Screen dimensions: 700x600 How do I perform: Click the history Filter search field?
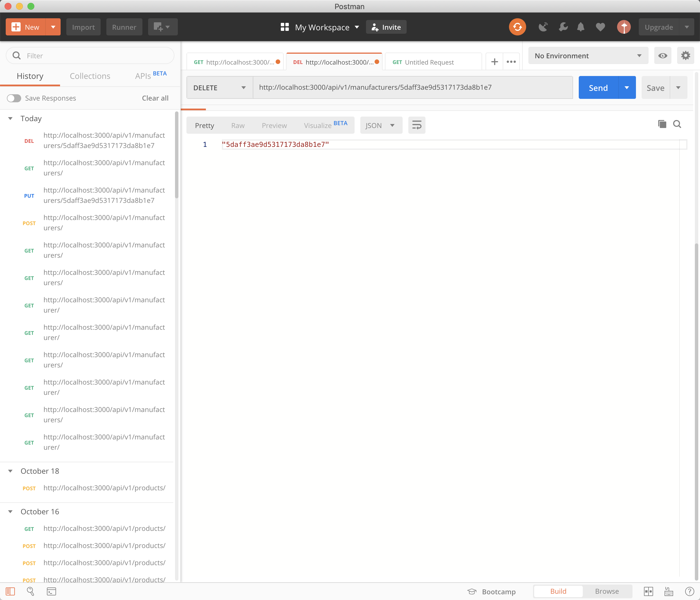coord(95,56)
